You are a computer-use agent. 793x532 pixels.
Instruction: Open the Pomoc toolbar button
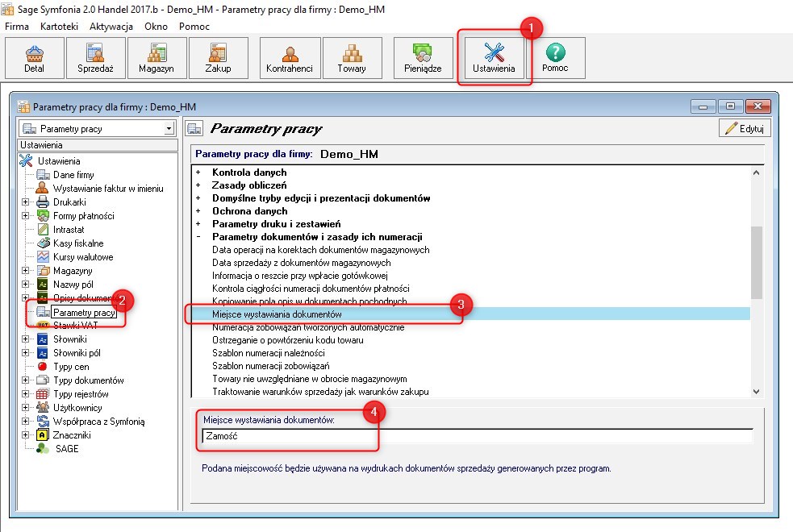click(555, 58)
